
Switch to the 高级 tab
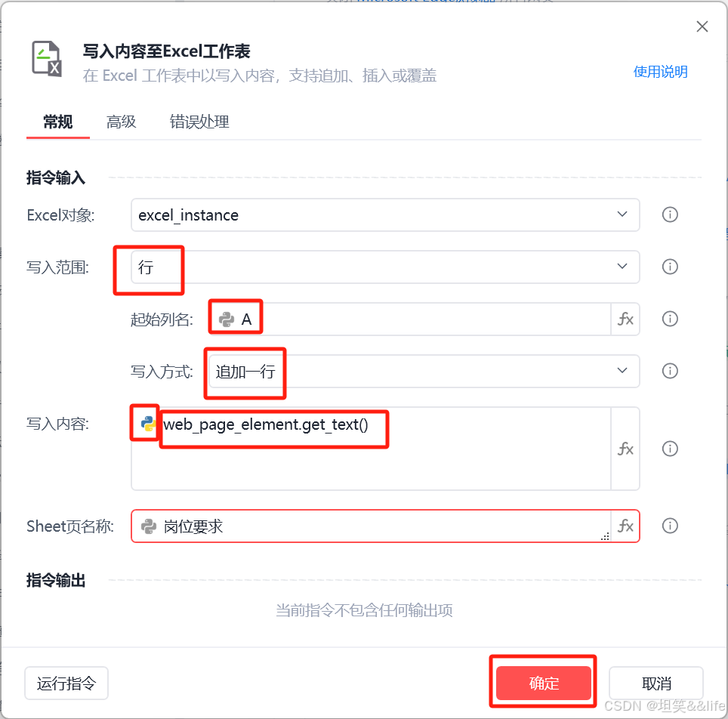click(121, 122)
